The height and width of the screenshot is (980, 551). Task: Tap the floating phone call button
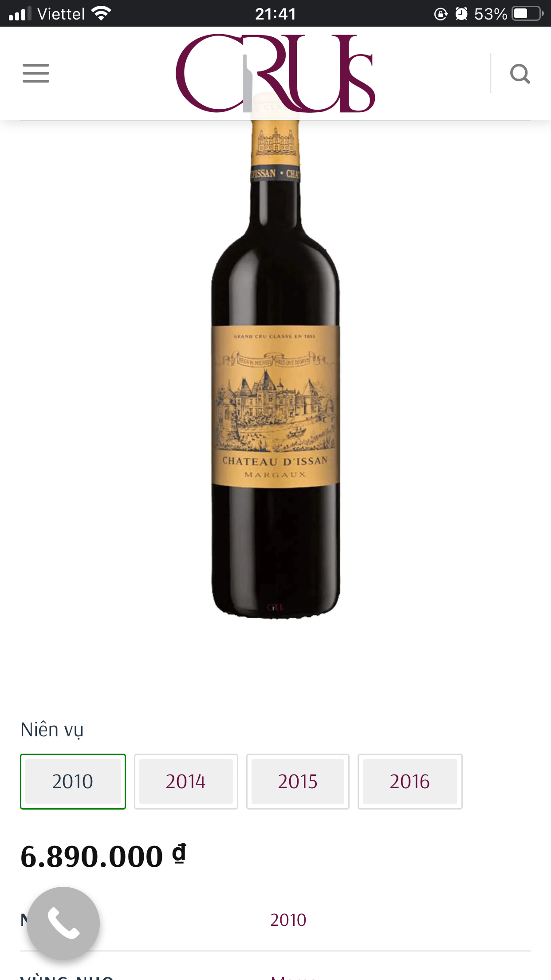[x=63, y=923]
